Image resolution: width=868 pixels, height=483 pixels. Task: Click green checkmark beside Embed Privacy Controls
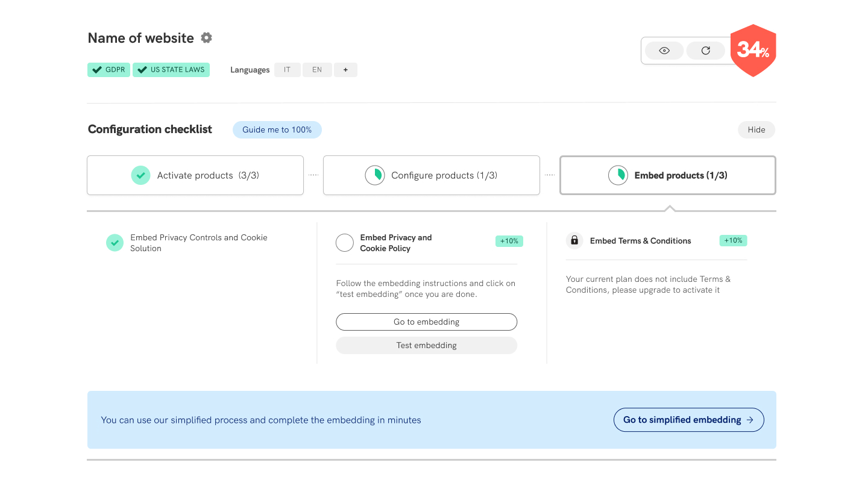pyautogui.click(x=115, y=243)
